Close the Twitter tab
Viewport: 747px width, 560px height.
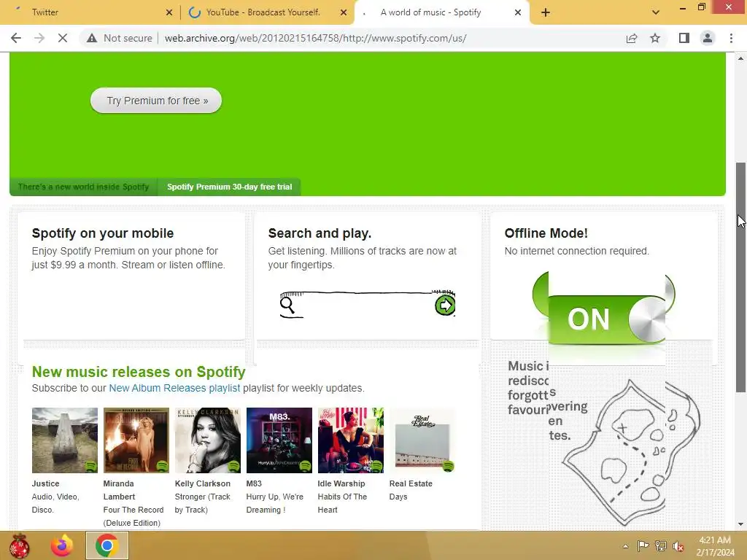click(x=169, y=12)
